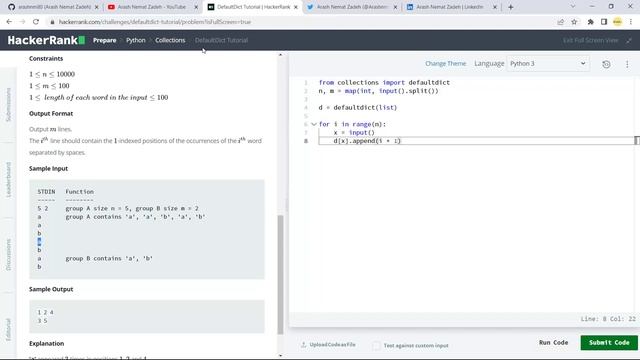This screenshot has width=640, height=360.
Task: Click the browser back arrow
Action: pos(9,22)
